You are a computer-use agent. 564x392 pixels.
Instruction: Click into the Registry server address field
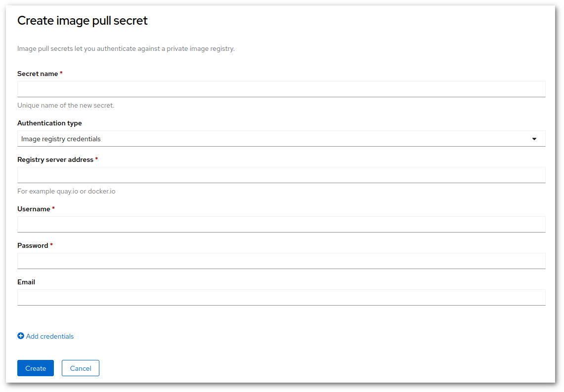[281, 175]
